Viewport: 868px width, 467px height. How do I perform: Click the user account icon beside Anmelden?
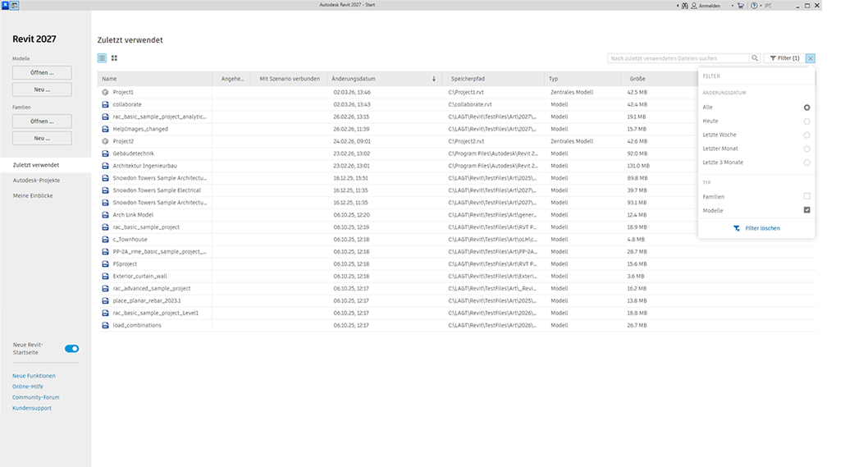694,6
